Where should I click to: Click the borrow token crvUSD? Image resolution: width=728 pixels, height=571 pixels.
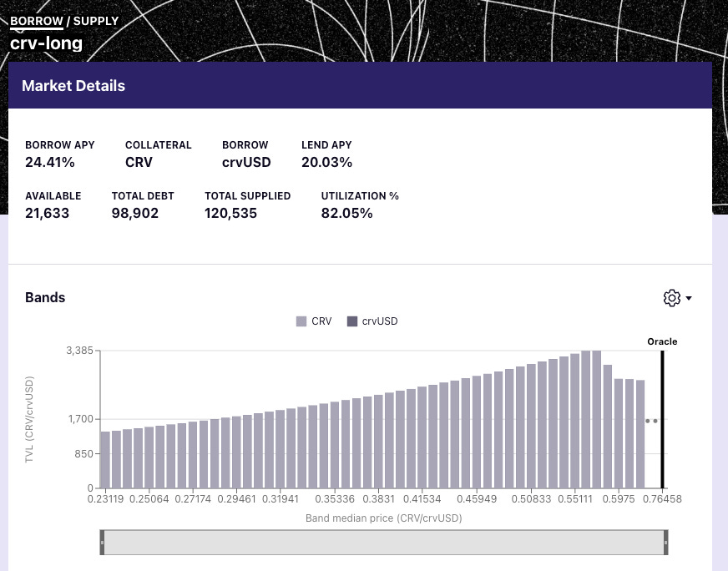(x=246, y=162)
